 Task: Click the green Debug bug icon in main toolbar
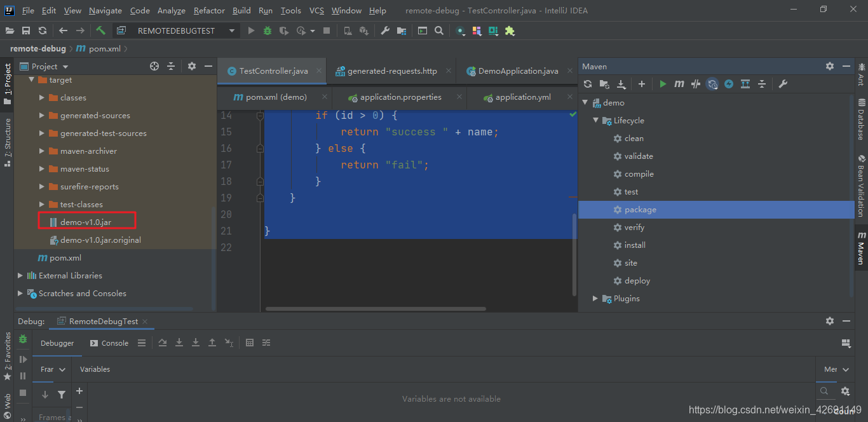click(x=268, y=31)
